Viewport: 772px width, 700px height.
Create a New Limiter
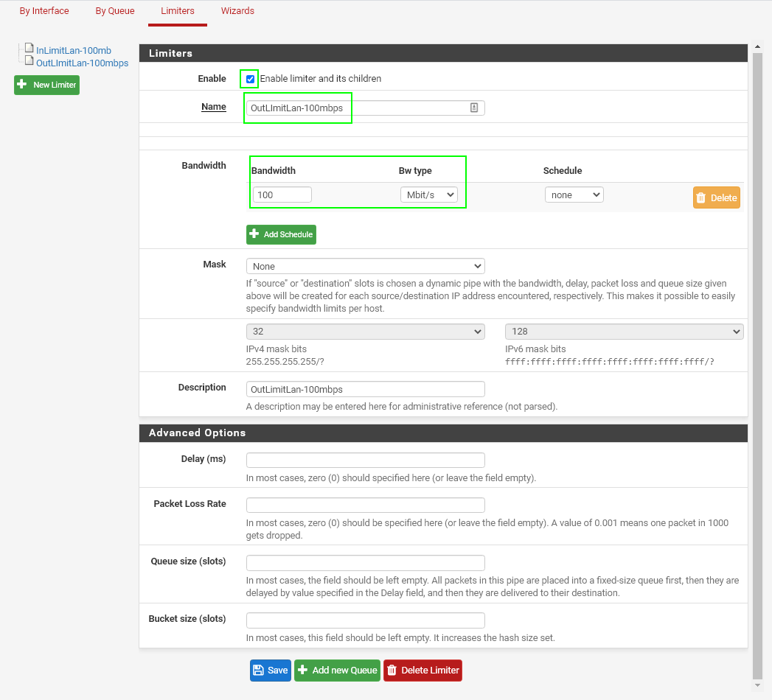[46, 85]
